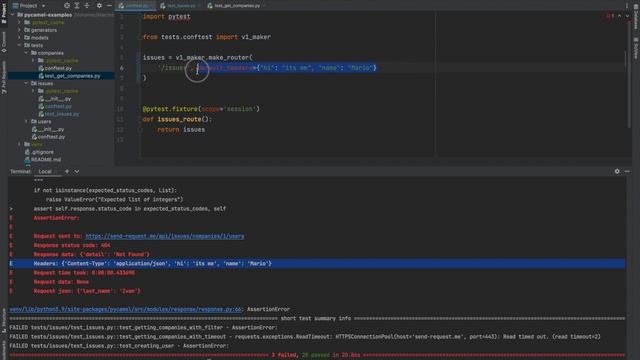This screenshot has width=640, height=360.
Task: Open Project panel settings gear
Action: tap(99, 6)
